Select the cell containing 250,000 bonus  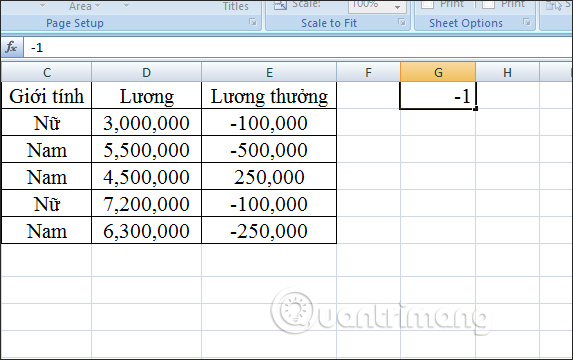(x=269, y=177)
